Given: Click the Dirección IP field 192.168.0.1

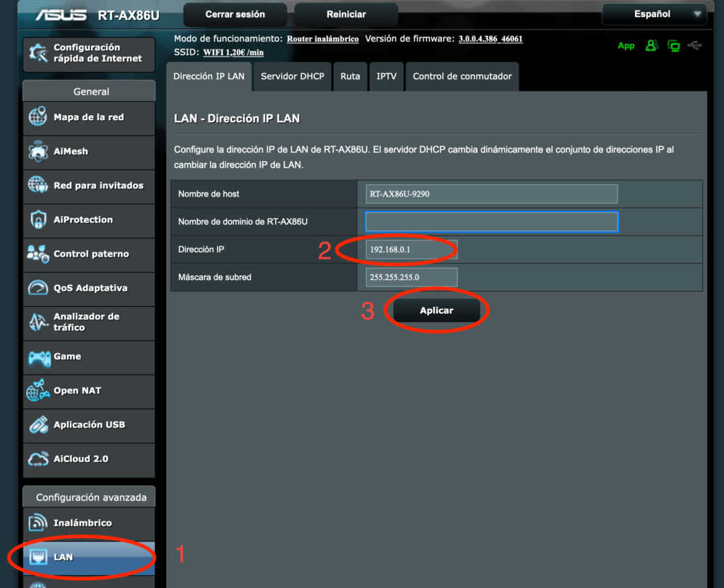Looking at the screenshot, I should click(411, 249).
